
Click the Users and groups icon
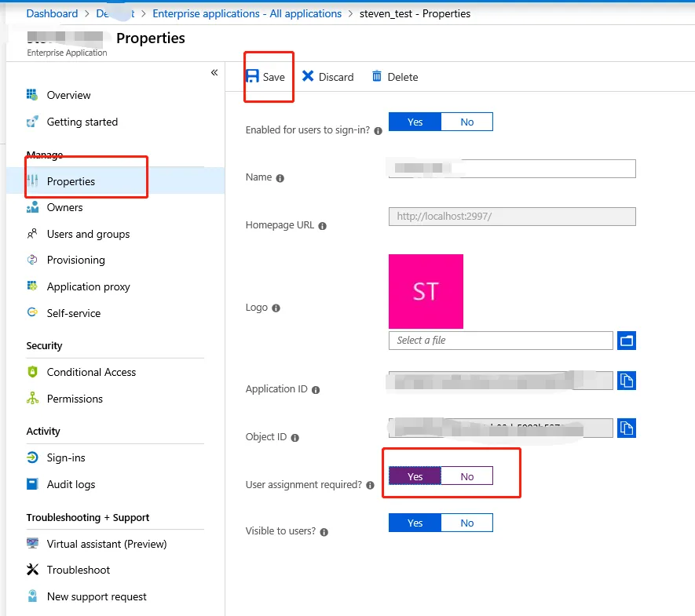[x=32, y=233]
